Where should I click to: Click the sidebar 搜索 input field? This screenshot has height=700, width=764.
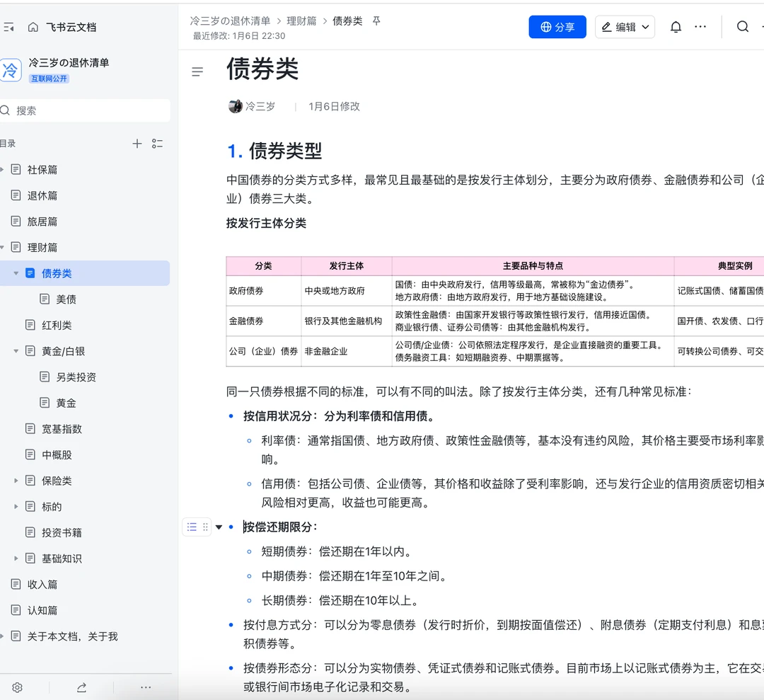pos(85,110)
